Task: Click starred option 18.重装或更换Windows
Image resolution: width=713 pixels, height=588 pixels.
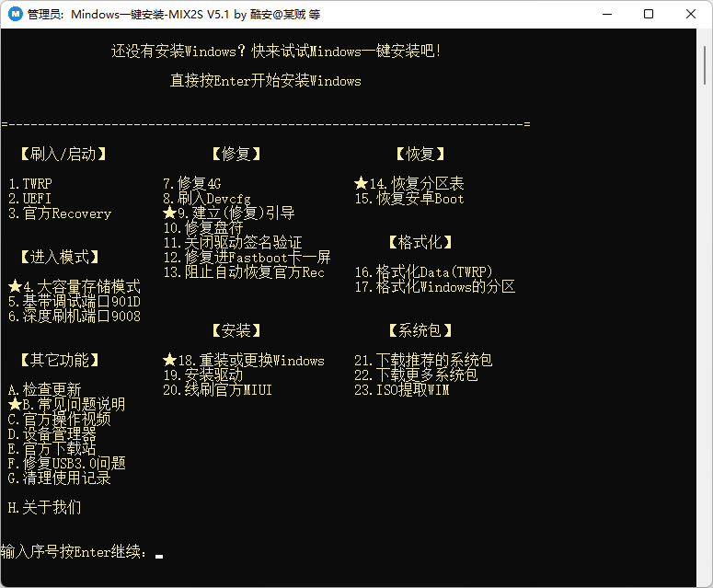Action: point(243,360)
